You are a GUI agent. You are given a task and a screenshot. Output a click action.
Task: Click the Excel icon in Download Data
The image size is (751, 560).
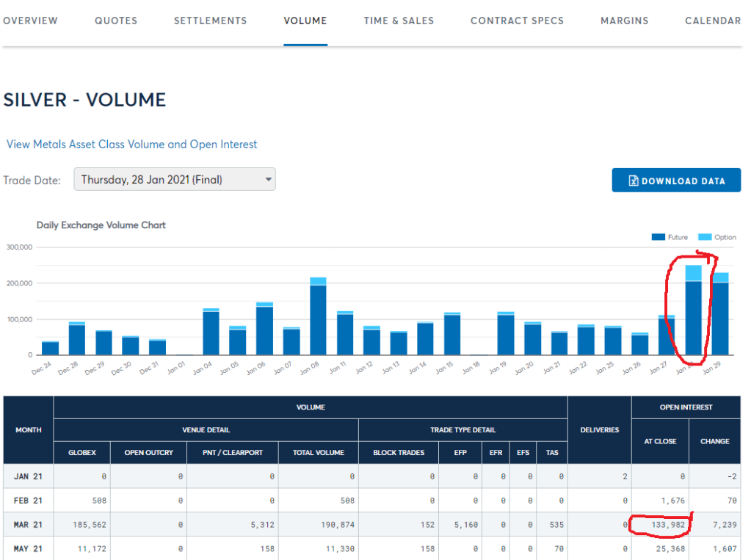click(633, 181)
